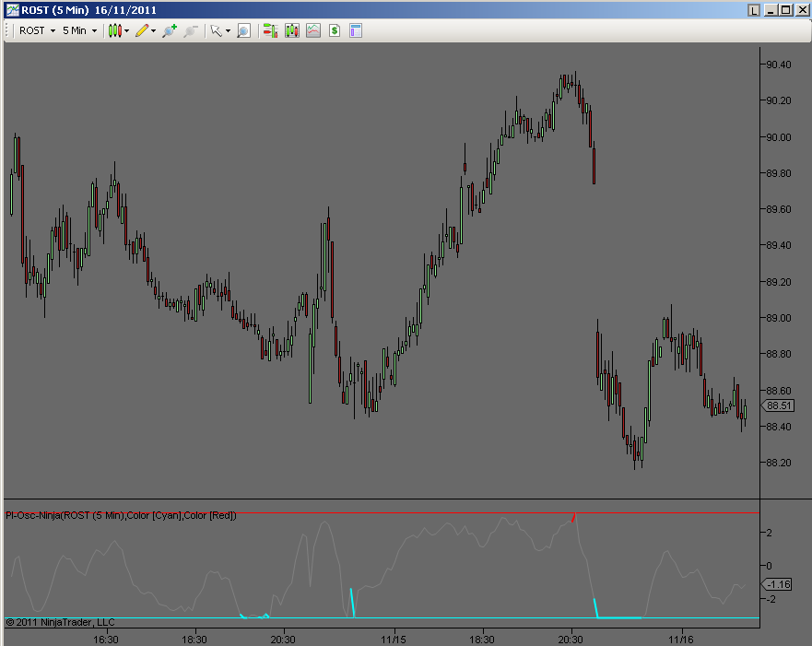This screenshot has width=812, height=646.
Task: Click the L link button in title bar
Action: pyautogui.click(x=754, y=10)
